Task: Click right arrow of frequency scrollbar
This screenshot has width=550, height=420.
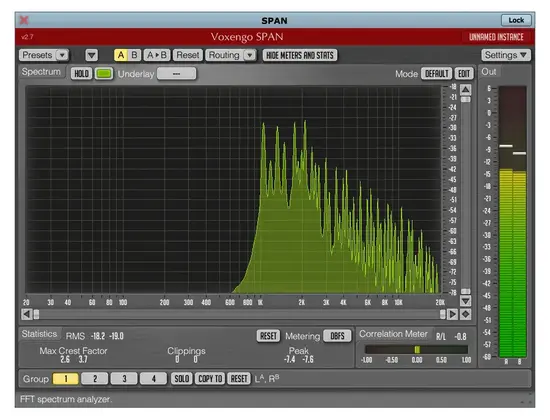Action: [452, 314]
